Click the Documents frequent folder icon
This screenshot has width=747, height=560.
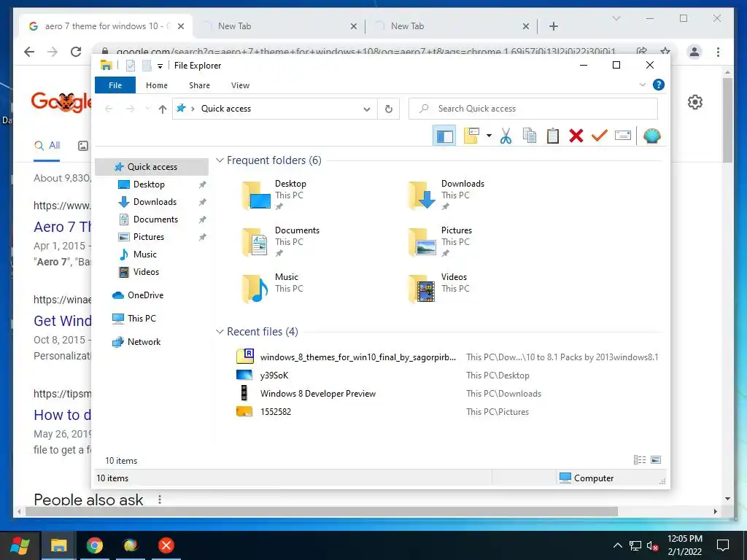pos(256,242)
